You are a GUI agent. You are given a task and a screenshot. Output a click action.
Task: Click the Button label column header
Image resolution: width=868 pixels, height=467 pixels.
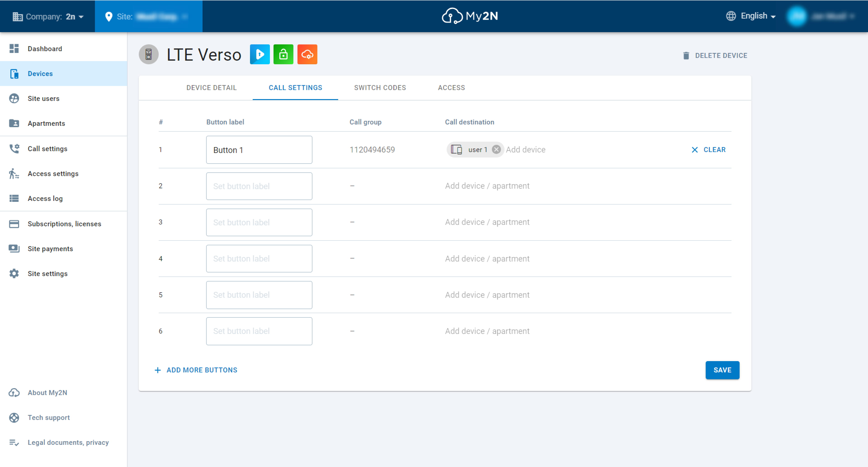225,122
